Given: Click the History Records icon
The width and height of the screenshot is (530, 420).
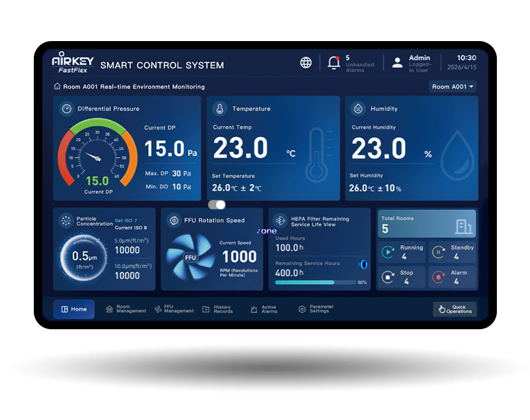Looking at the screenshot, I should pyautogui.click(x=206, y=309).
